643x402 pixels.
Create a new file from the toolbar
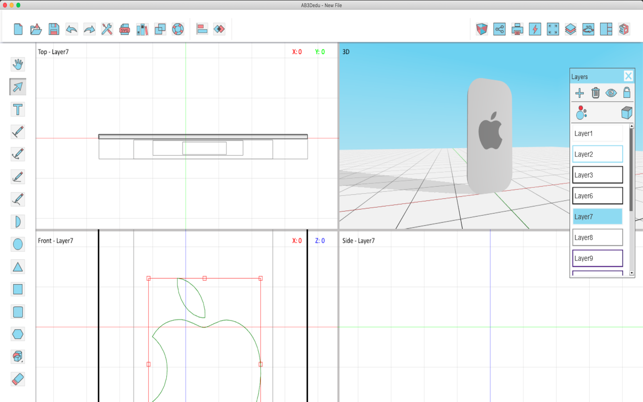pyautogui.click(x=18, y=29)
